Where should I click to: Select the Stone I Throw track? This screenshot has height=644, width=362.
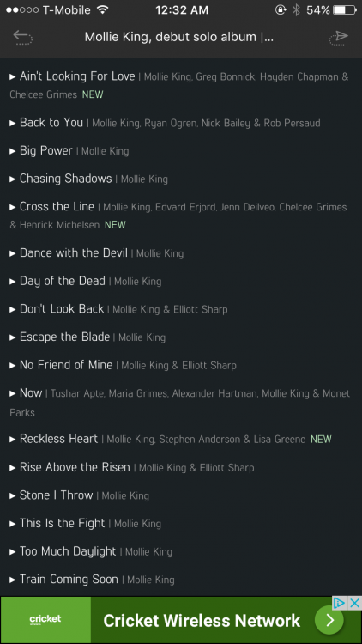click(x=57, y=495)
